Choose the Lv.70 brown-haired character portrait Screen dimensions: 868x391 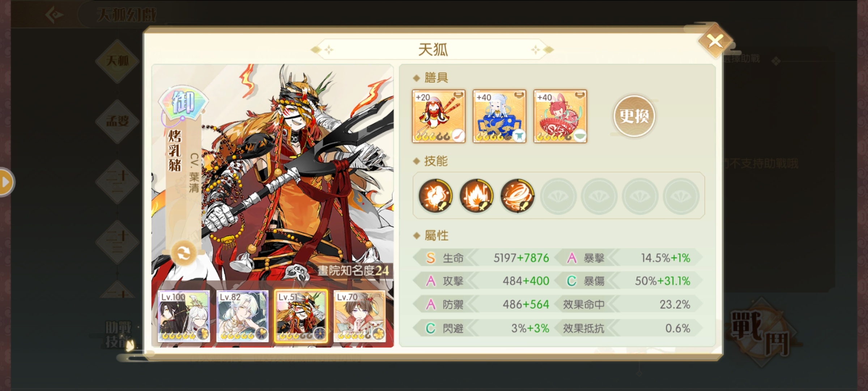click(x=359, y=316)
